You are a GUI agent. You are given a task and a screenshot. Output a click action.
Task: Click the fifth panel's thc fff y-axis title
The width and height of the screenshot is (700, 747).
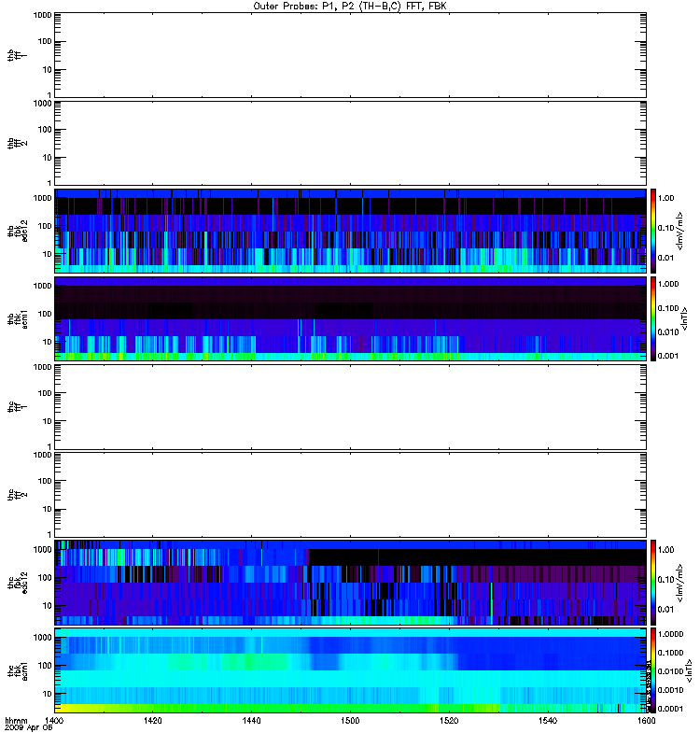pyautogui.click(x=18, y=407)
